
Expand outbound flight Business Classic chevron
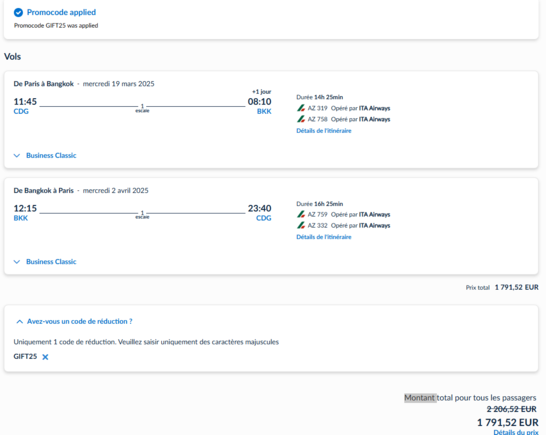pos(17,155)
